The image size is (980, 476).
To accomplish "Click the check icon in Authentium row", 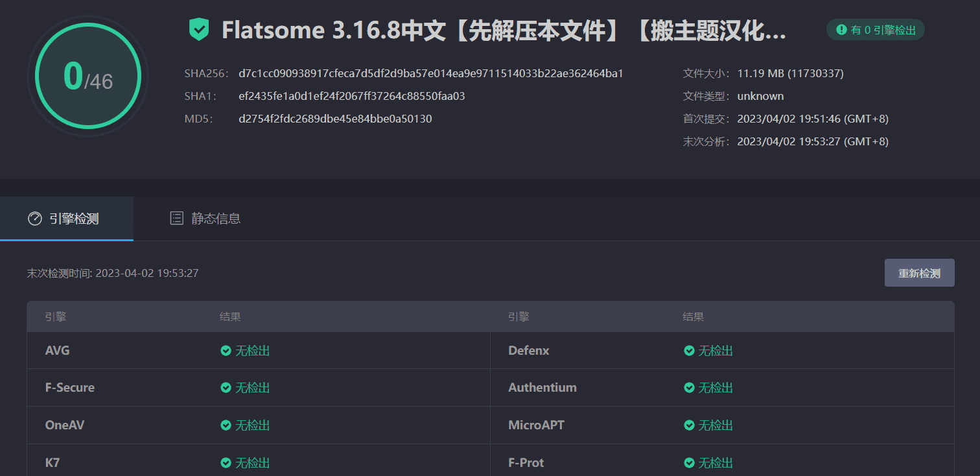I will (x=690, y=388).
